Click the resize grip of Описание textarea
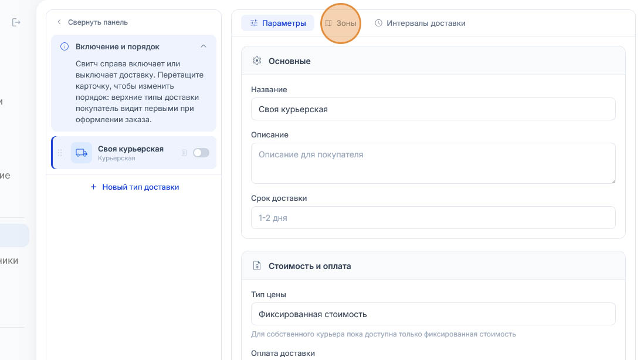 point(613,181)
